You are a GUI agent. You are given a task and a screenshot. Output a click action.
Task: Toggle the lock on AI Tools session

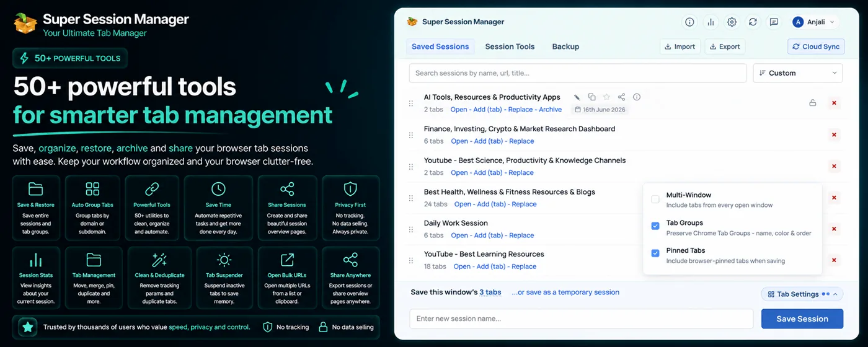click(x=812, y=103)
